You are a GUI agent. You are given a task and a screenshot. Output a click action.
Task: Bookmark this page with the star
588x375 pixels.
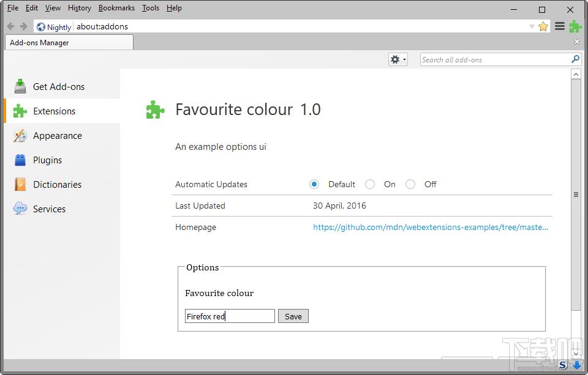coord(543,26)
